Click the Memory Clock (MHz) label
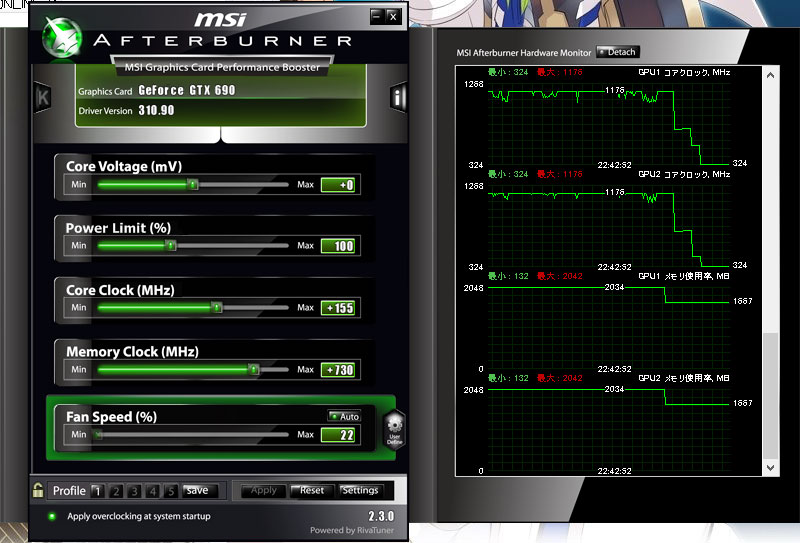 pos(132,352)
